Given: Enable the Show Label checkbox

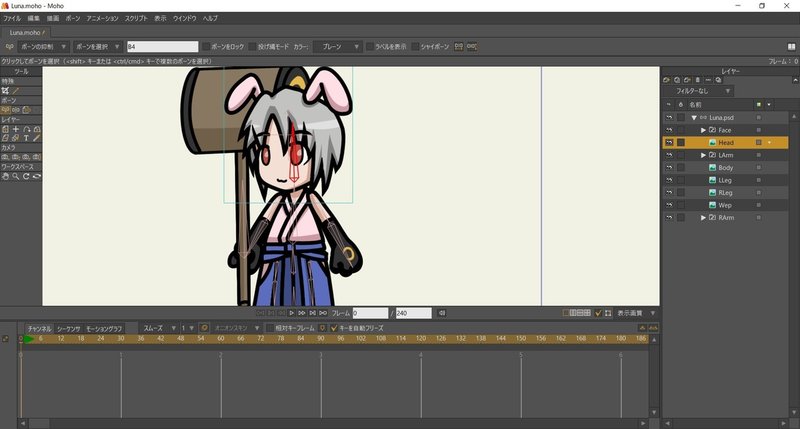Looking at the screenshot, I should click(370, 46).
